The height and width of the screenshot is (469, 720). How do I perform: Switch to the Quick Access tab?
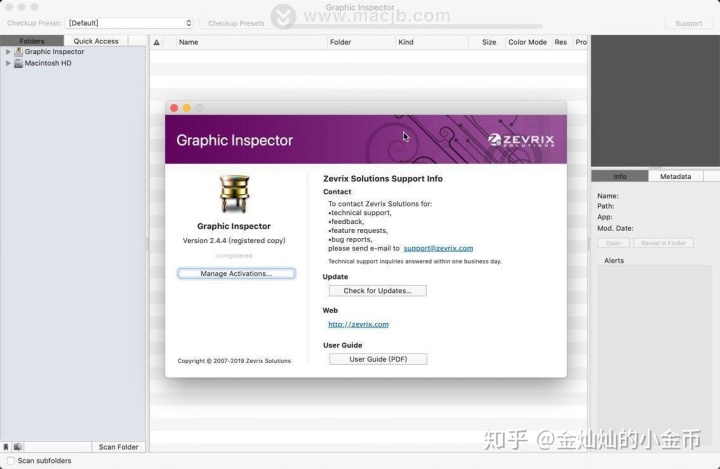pos(96,41)
